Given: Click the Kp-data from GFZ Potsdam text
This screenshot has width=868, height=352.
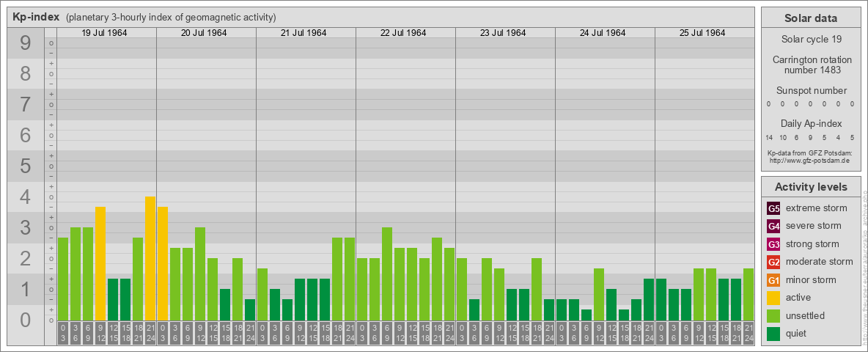Looking at the screenshot, I should pos(811,153).
